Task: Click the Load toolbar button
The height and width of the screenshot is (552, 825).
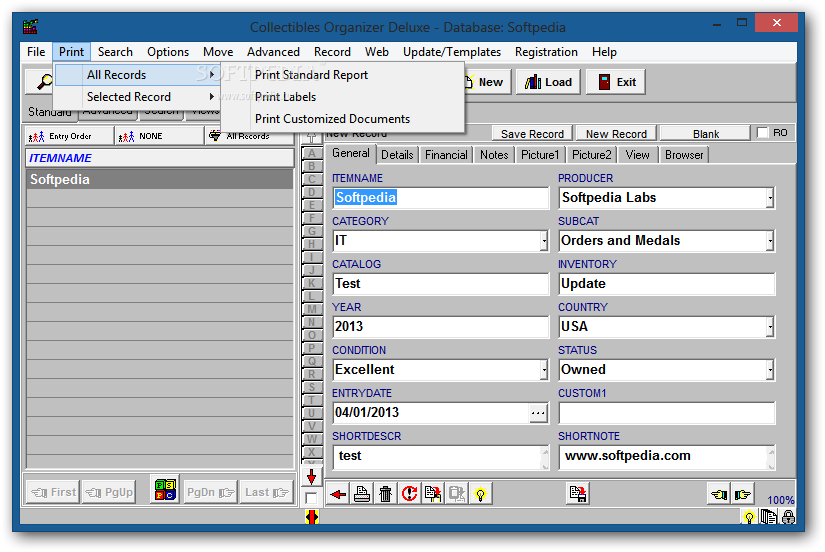Action: click(x=548, y=82)
